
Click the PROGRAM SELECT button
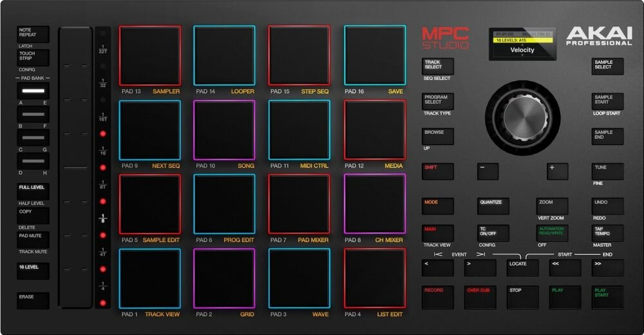438,102
